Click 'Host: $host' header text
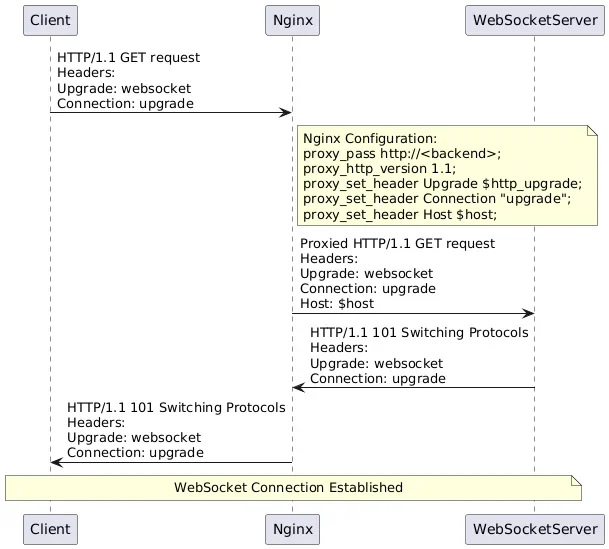Image resolution: width=609 pixels, height=549 pixels. tap(337, 304)
